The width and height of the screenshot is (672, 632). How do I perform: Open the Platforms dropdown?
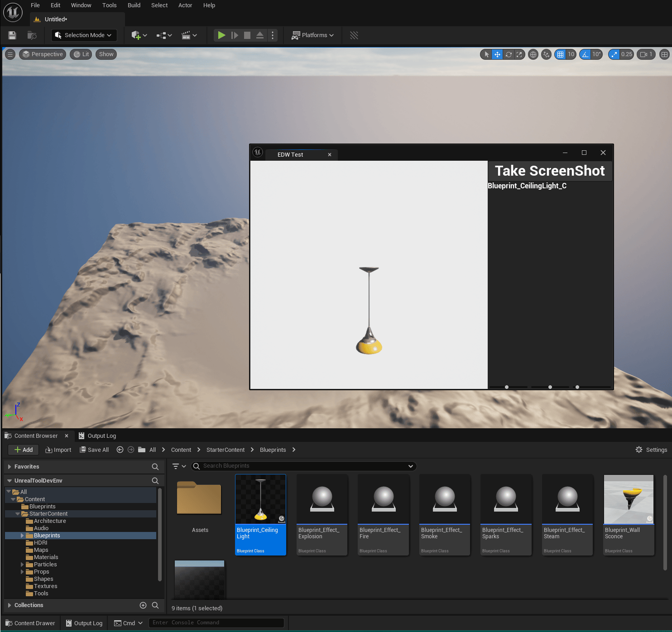[312, 35]
